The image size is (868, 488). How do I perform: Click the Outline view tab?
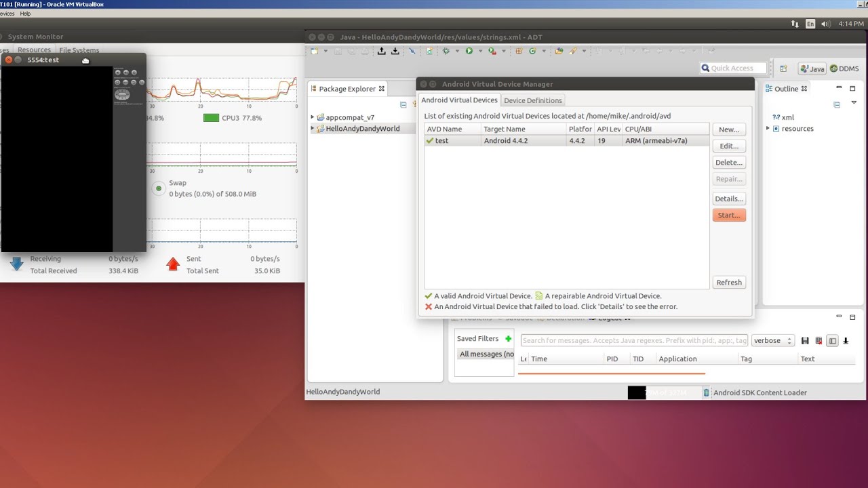(787, 89)
